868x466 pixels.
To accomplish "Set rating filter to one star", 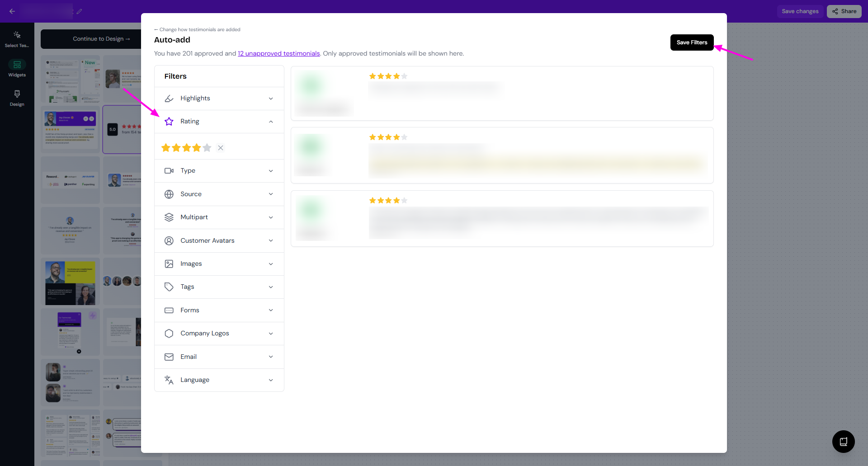I will 166,148.
